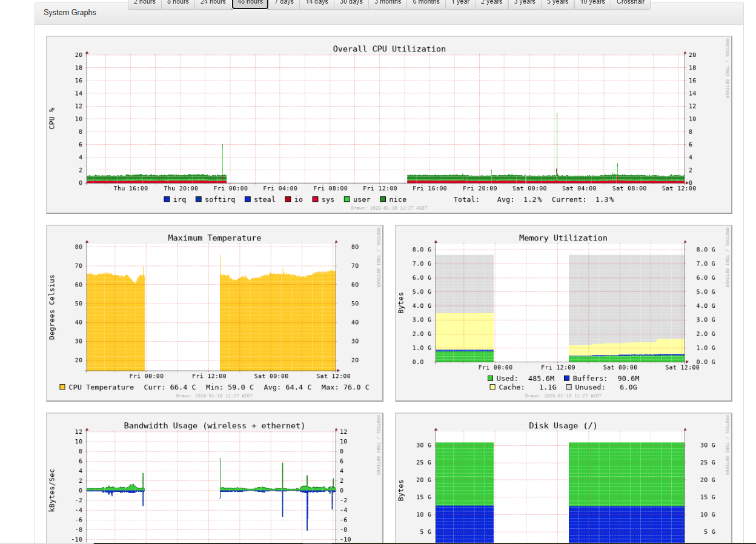Switch graphs to 30 days view
This screenshot has height=544, width=756.
[x=351, y=4]
